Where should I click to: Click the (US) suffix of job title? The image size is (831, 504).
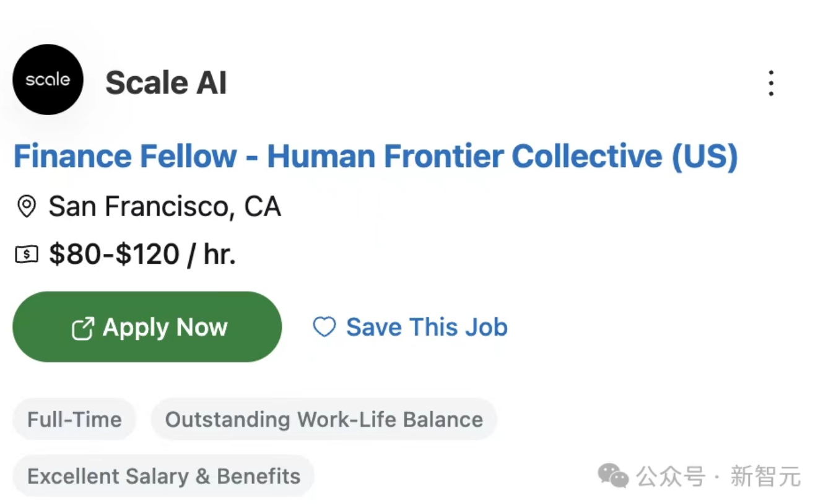(x=705, y=156)
